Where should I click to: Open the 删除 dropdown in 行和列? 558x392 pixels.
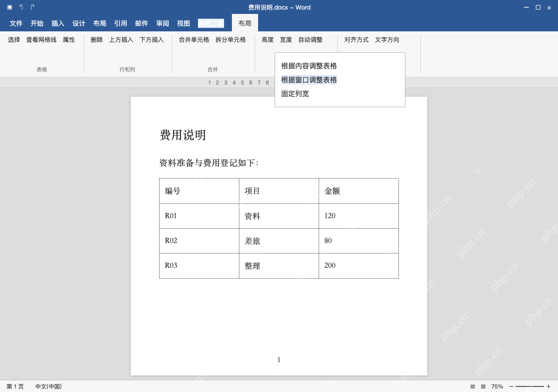pos(97,40)
